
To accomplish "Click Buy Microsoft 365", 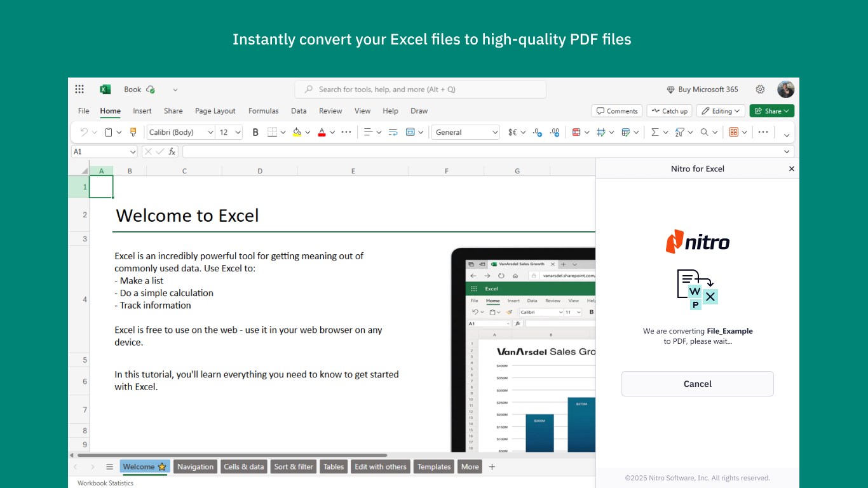I will 702,90.
